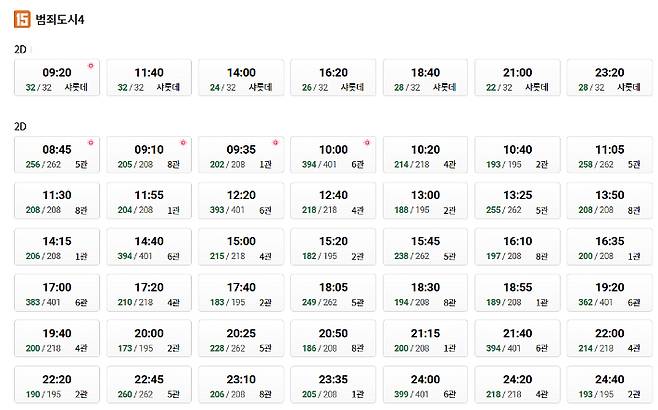The width and height of the screenshot is (658, 410).
Task: Select the 11:40 샤롯데 showtime
Action: pos(149,79)
